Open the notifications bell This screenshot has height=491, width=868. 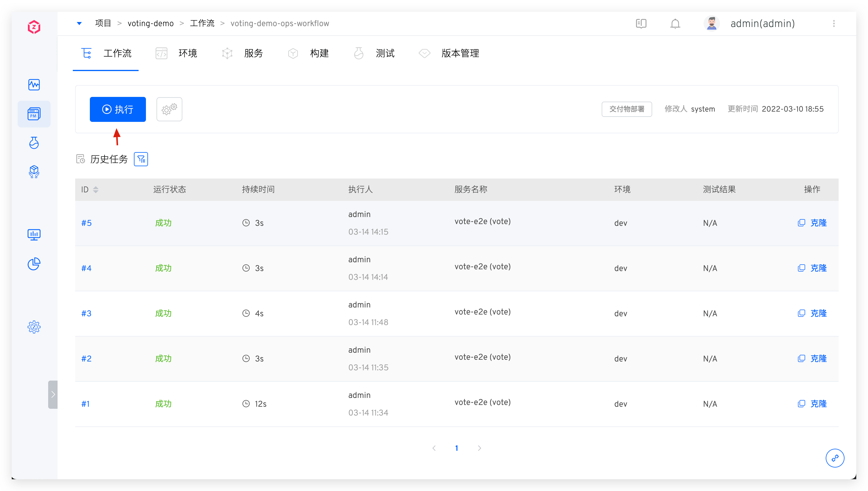675,23
